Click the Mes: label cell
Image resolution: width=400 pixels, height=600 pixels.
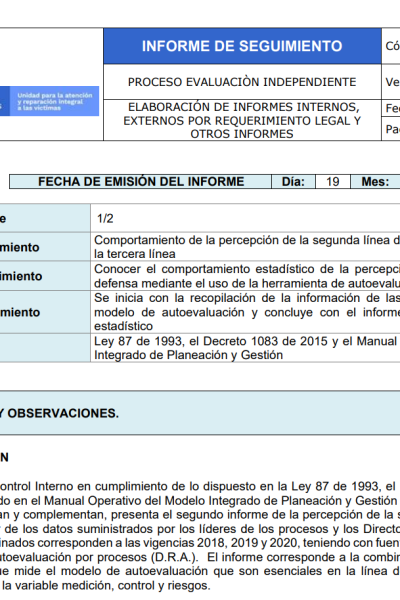point(375,181)
